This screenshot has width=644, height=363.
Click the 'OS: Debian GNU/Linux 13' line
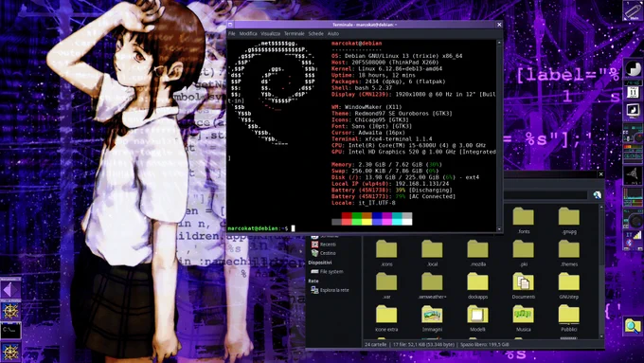pyautogui.click(x=397, y=56)
